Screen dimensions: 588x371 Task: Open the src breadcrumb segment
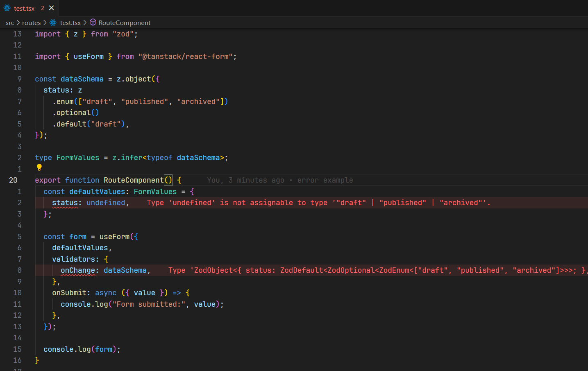point(10,23)
